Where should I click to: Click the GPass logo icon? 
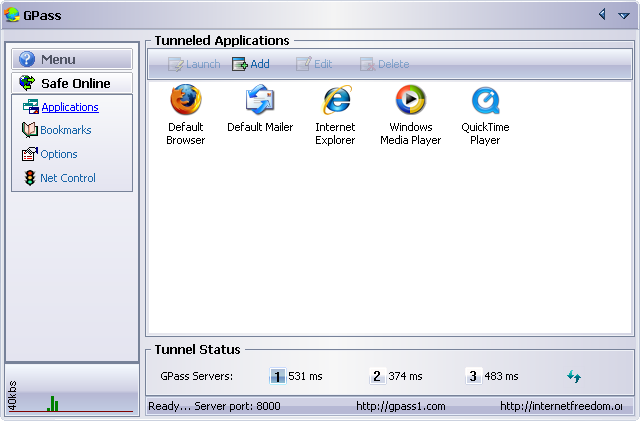pyautogui.click(x=12, y=15)
